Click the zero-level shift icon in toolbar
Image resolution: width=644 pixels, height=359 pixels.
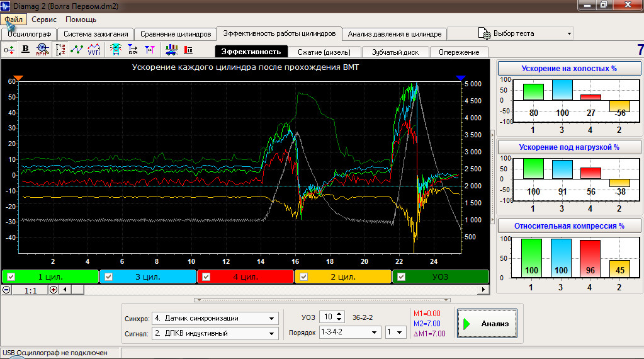tap(9, 50)
